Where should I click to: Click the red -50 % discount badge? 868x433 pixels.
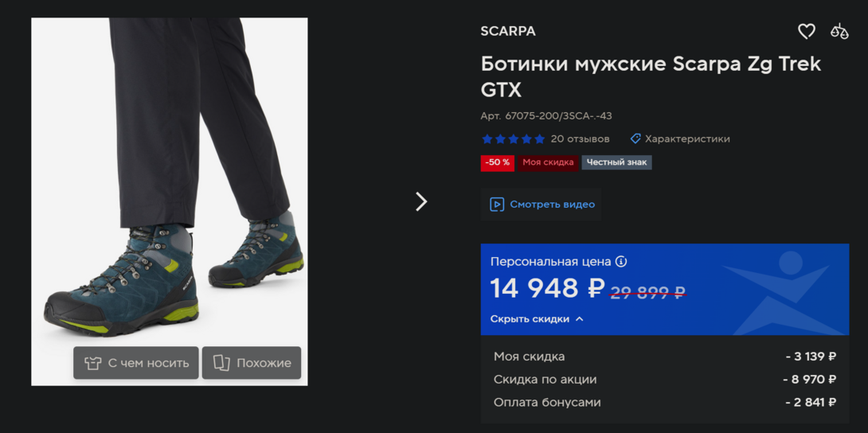pyautogui.click(x=498, y=163)
